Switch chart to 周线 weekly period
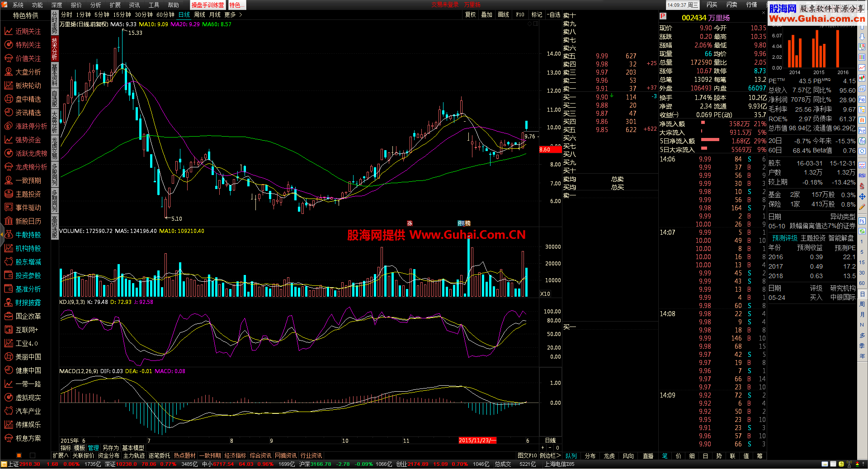 tap(199, 14)
